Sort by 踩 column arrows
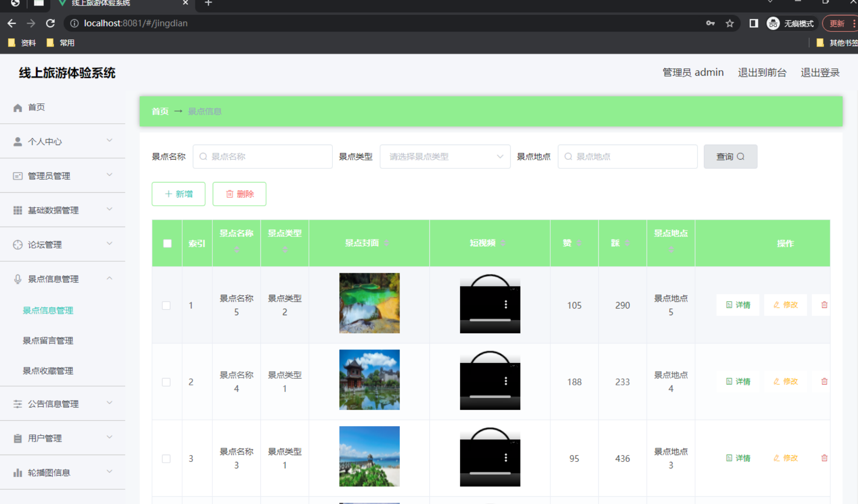Image resolution: width=858 pixels, height=504 pixels. [627, 243]
